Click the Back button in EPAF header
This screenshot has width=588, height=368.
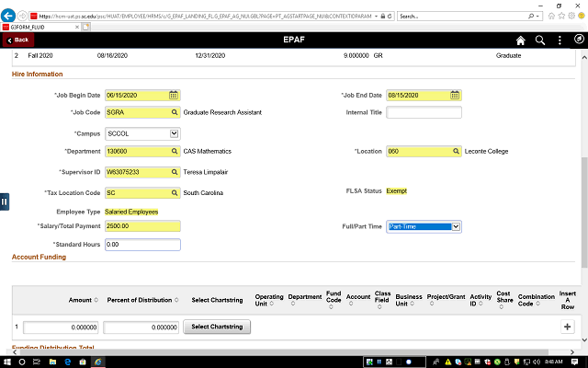[18, 40]
